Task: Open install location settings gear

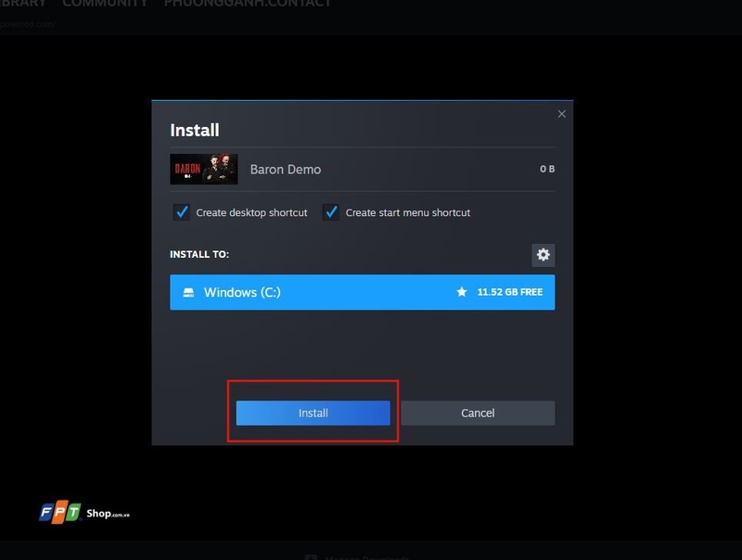Action: pyautogui.click(x=544, y=255)
